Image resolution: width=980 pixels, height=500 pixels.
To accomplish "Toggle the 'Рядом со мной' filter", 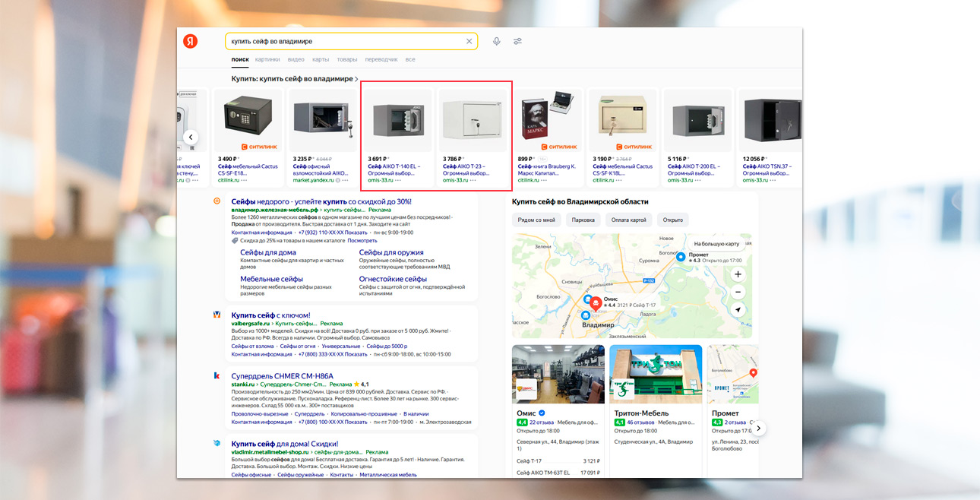I will coord(536,220).
